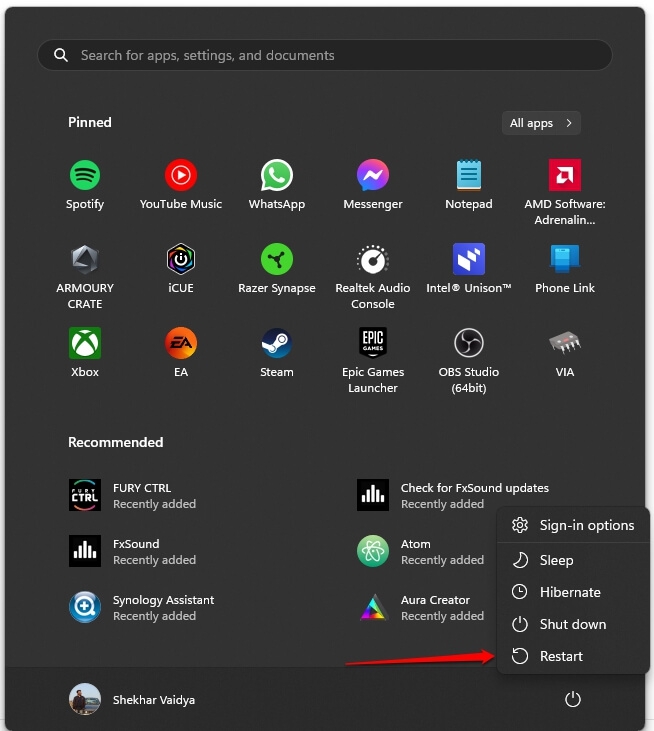Open the Steam pinned app
Image resolution: width=654 pixels, height=731 pixels.
(x=277, y=344)
